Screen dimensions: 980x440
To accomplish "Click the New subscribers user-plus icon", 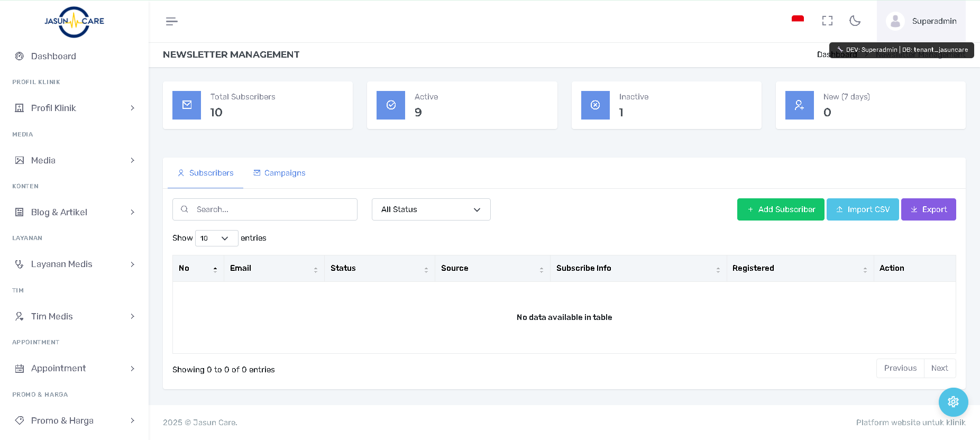I will coord(799,105).
